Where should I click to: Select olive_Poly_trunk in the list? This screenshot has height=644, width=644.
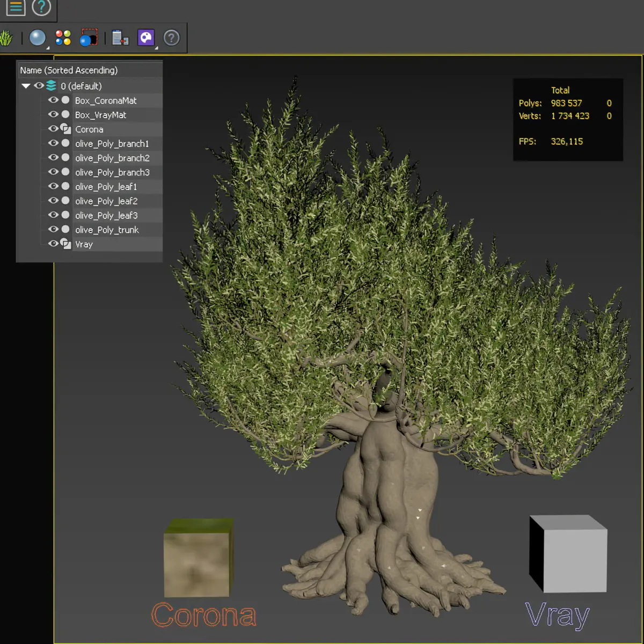(x=107, y=230)
